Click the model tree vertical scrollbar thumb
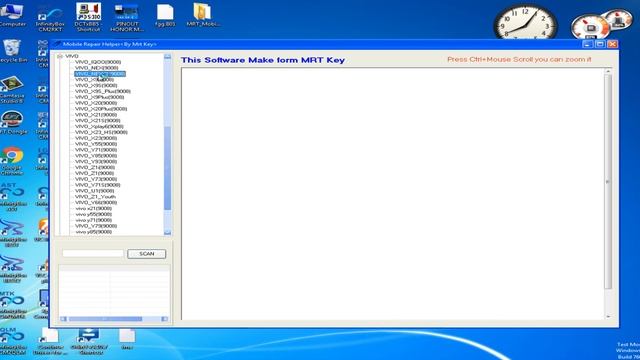This screenshot has width=640, height=360. [167, 168]
